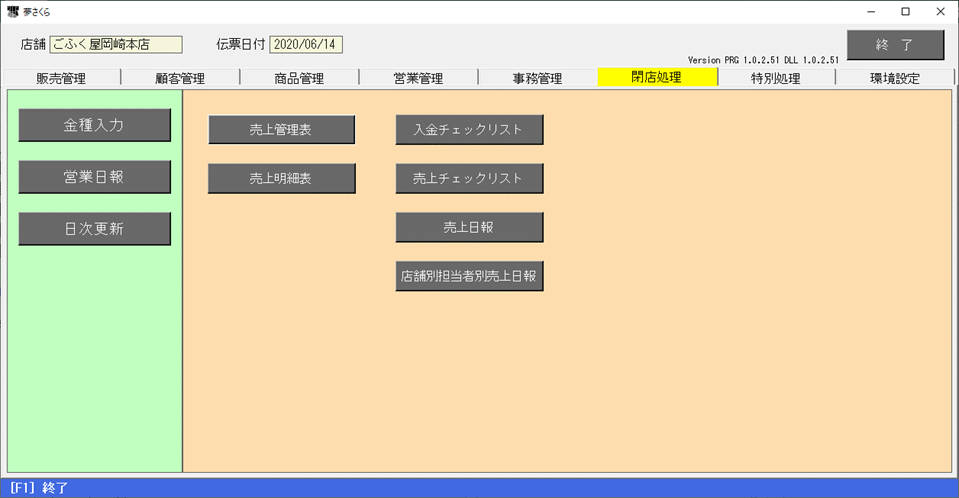The width and height of the screenshot is (959, 498).
Task: Go to the 営業管理 tab
Action: (x=418, y=78)
